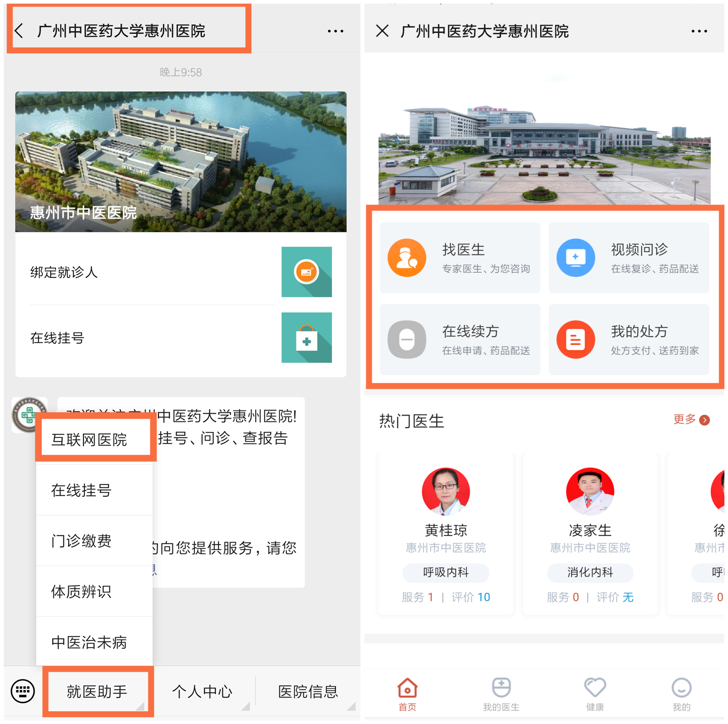This screenshot has width=728, height=724.
Task: Click 在线复诊、药品配送 subtitle
Action: pyautogui.click(x=655, y=268)
